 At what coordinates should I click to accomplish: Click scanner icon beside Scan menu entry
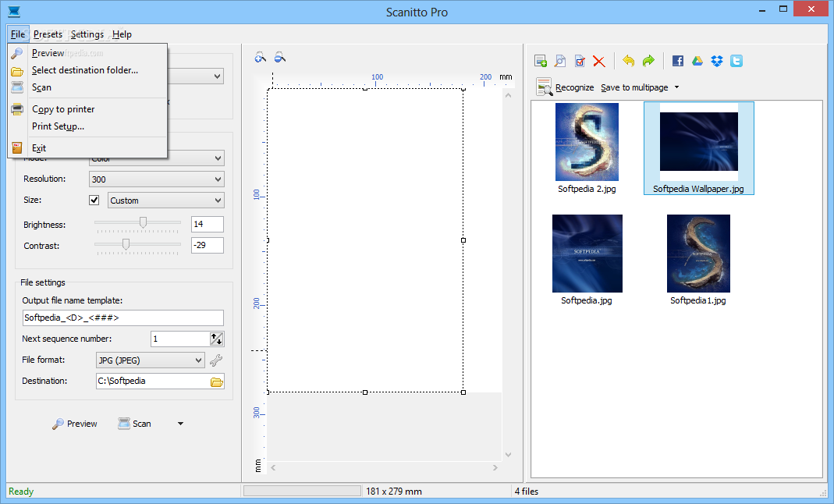17,87
